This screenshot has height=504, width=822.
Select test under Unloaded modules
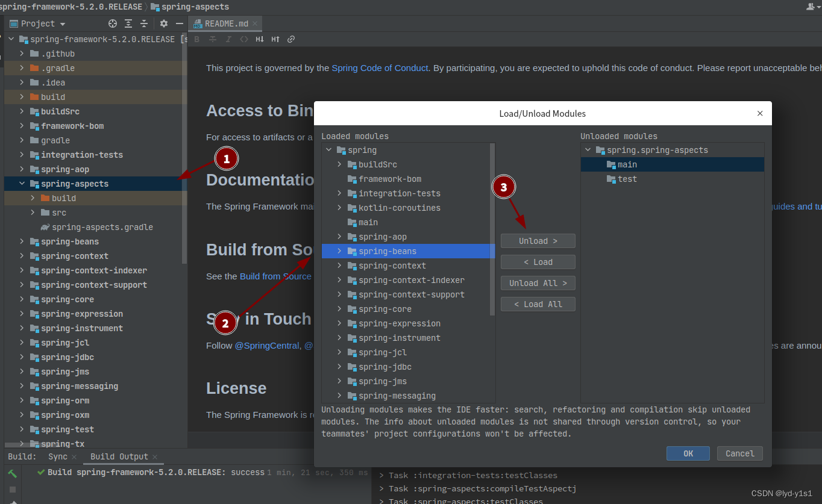673,179
